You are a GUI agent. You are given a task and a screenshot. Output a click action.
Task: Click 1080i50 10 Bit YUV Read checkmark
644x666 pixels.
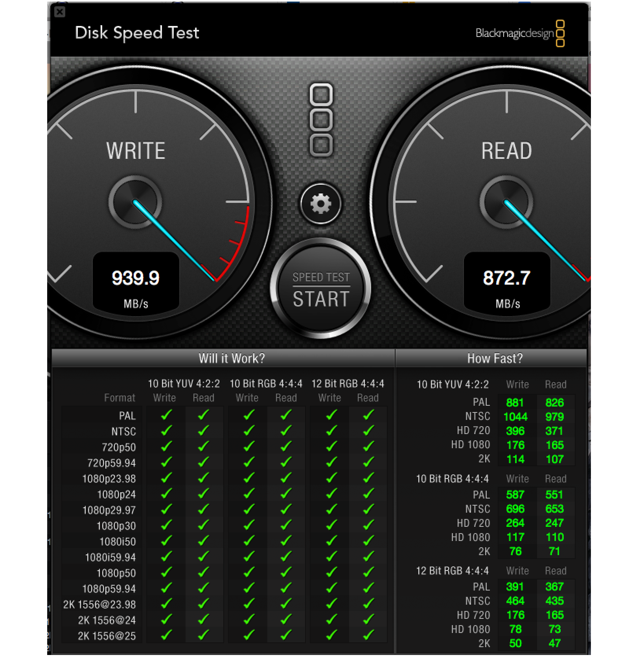pos(203,541)
